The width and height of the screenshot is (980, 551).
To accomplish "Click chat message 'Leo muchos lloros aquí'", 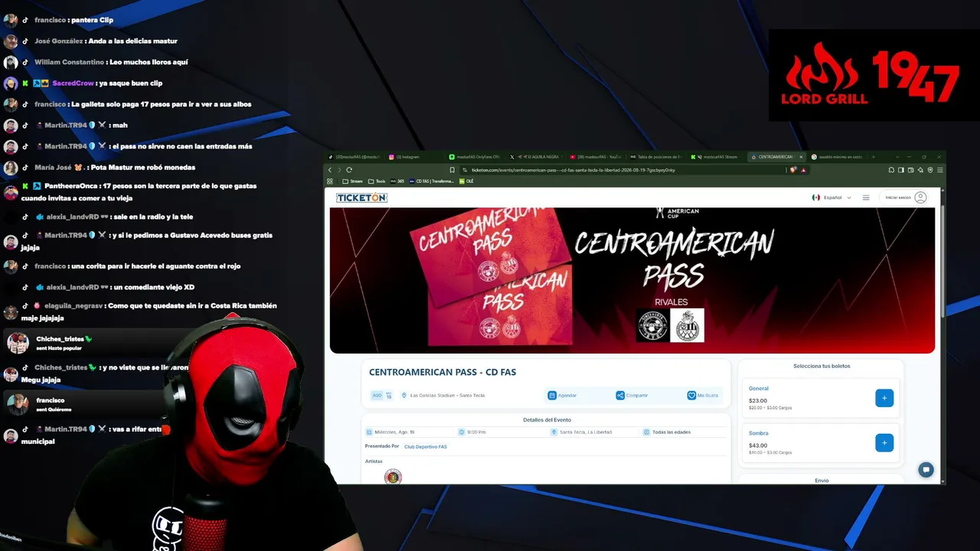I will (147, 62).
